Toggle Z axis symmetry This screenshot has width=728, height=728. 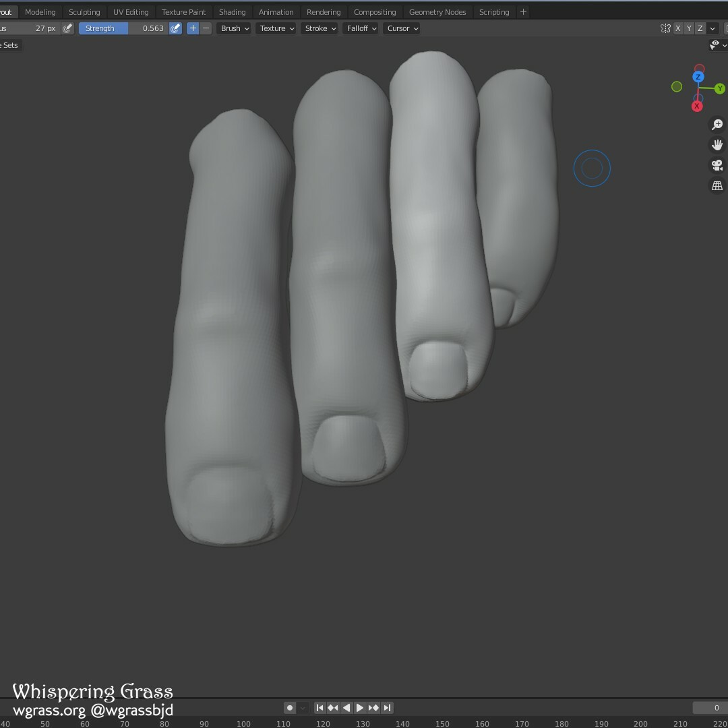(700, 28)
